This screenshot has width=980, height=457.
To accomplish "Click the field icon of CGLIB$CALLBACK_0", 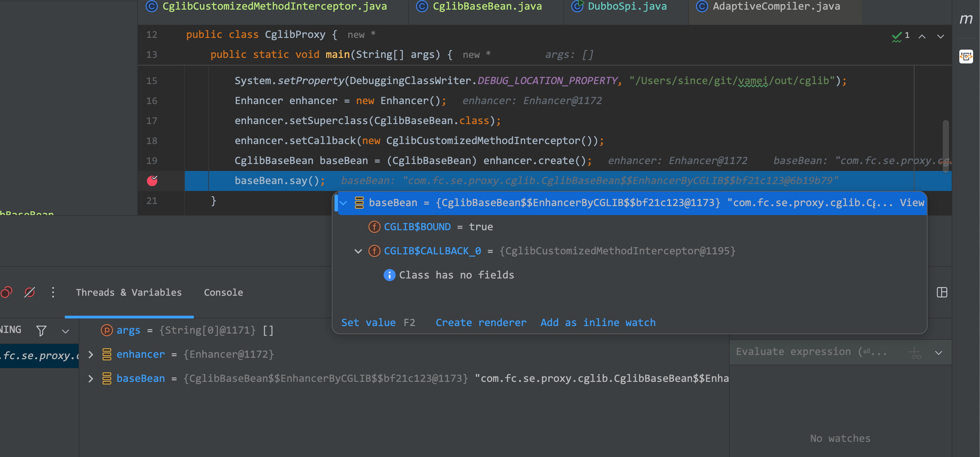I will (x=374, y=251).
